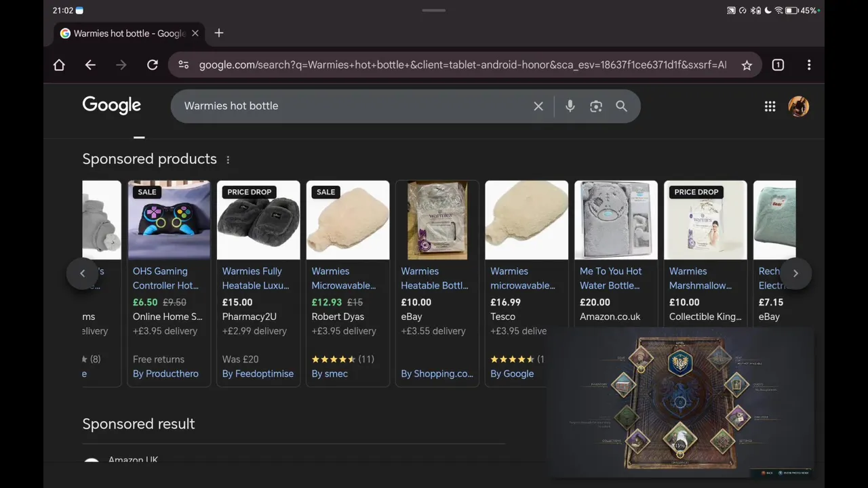The width and height of the screenshot is (868, 488).
Task: Open Tesco Warmies microwavable link
Action: (x=523, y=279)
